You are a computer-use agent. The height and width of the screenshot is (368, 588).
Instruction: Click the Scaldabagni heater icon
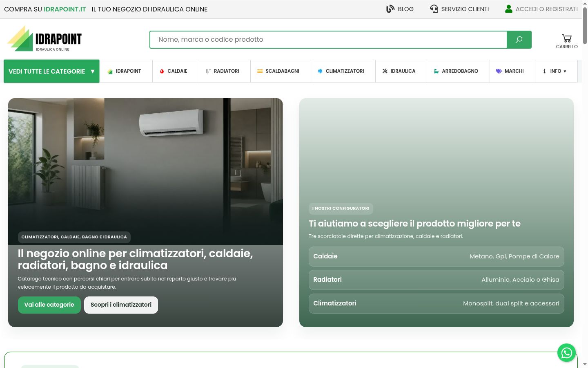point(260,71)
